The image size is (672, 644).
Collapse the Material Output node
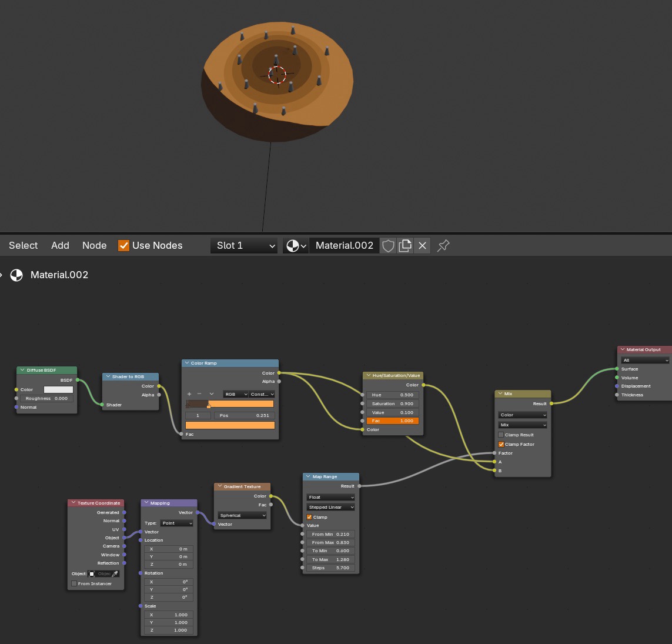pyautogui.click(x=622, y=349)
